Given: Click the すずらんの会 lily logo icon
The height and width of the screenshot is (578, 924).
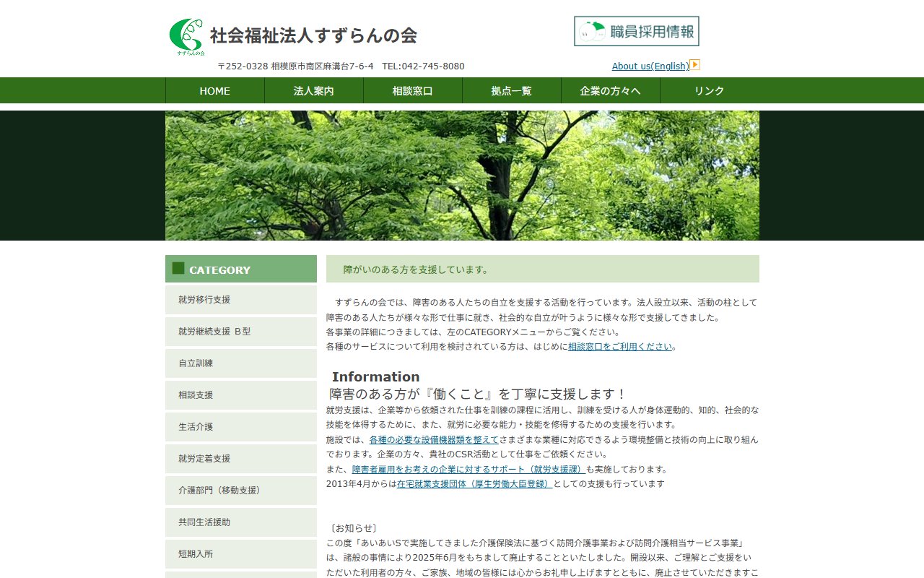Looking at the screenshot, I should pos(187,37).
